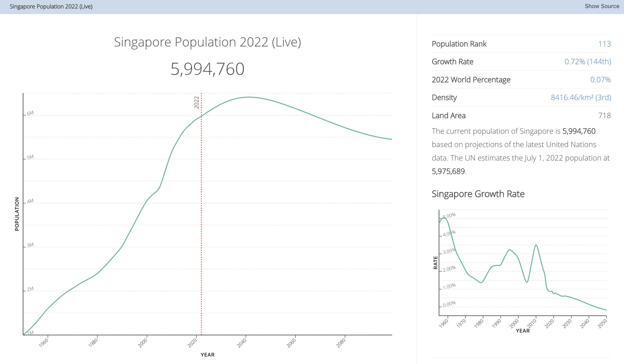Click the 2080 label on population x-axis

pyautogui.click(x=341, y=343)
